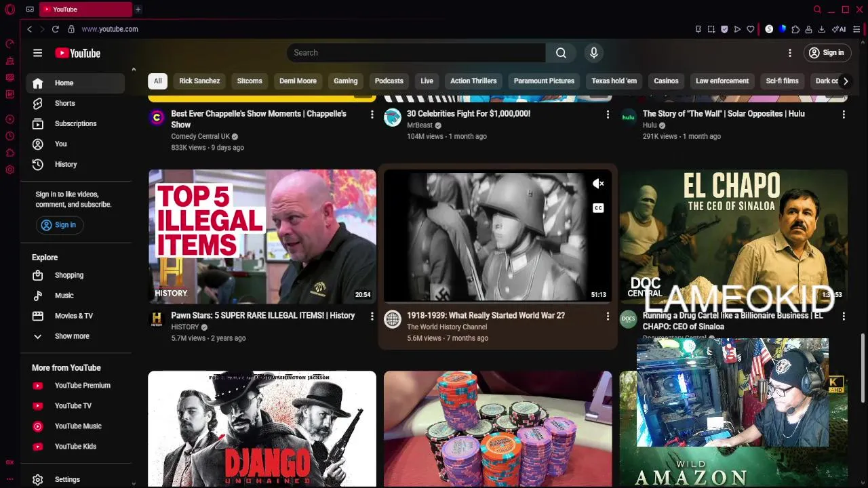Start voice search with microphone icon
868x488 pixels.
coord(593,53)
